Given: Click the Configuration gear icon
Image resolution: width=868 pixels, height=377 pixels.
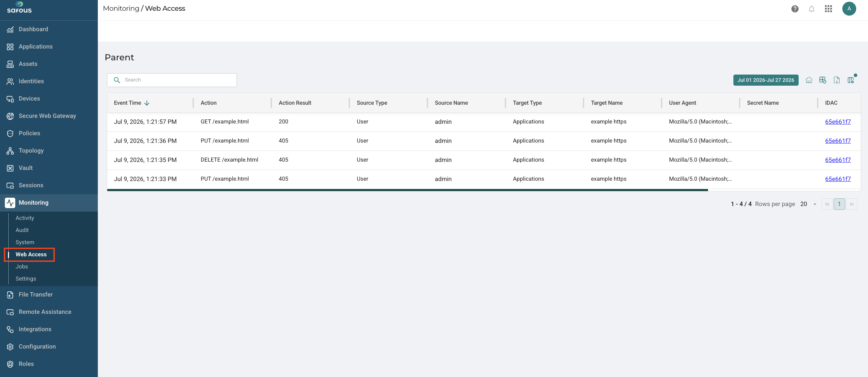Looking at the screenshot, I should click(10, 347).
